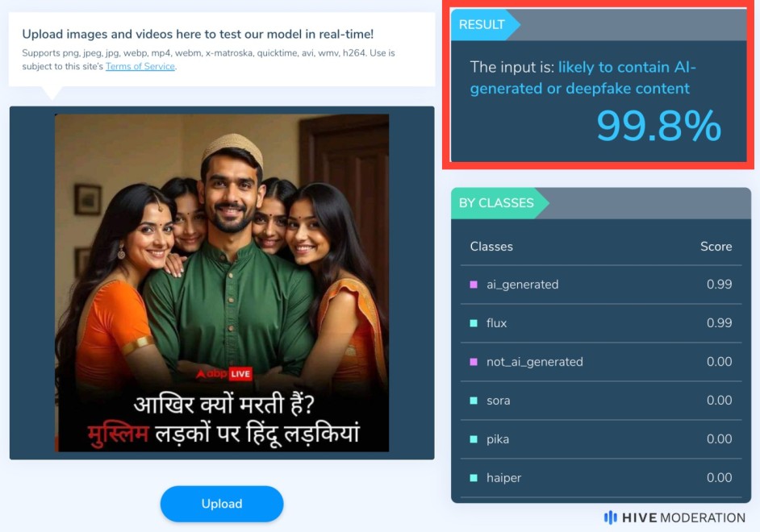This screenshot has width=760, height=532.
Task: Click the ai_generated class row label
Action: pos(523,285)
